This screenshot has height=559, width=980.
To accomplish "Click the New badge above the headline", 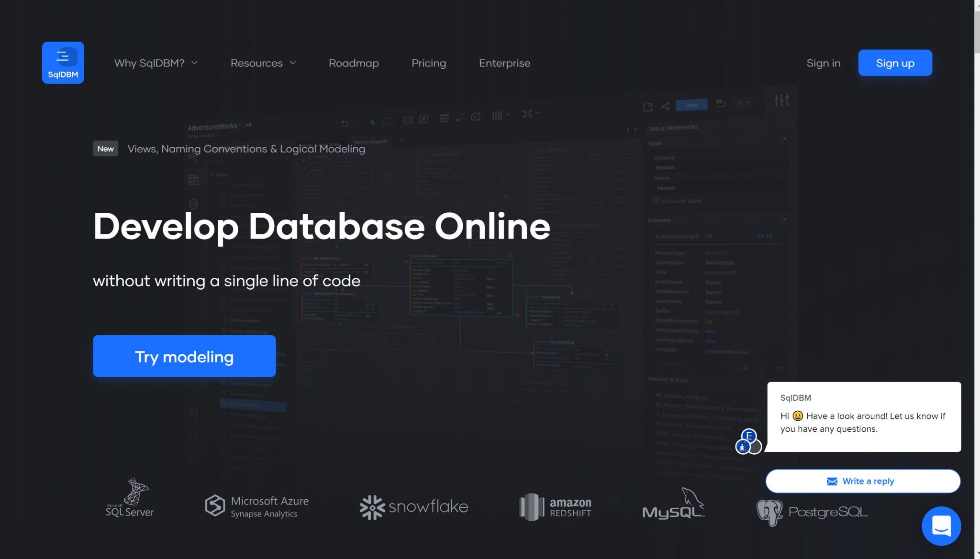I will pos(105,149).
